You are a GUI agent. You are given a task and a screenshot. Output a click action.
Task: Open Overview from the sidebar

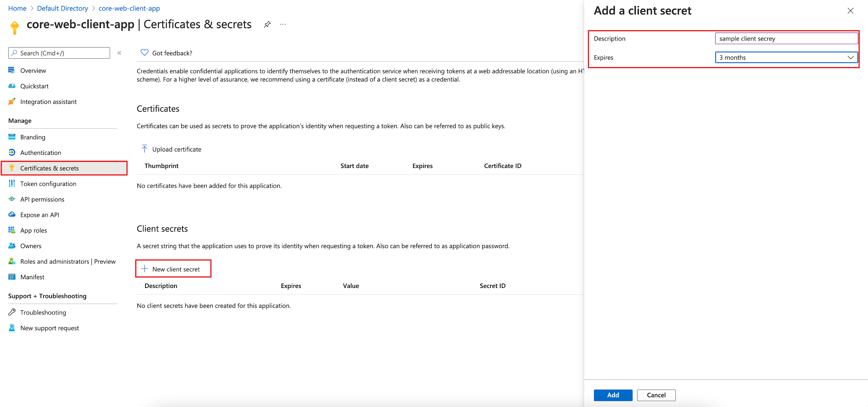[33, 70]
